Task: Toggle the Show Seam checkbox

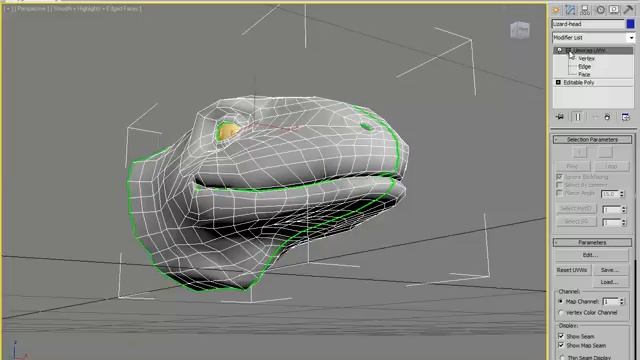Action: [561, 336]
